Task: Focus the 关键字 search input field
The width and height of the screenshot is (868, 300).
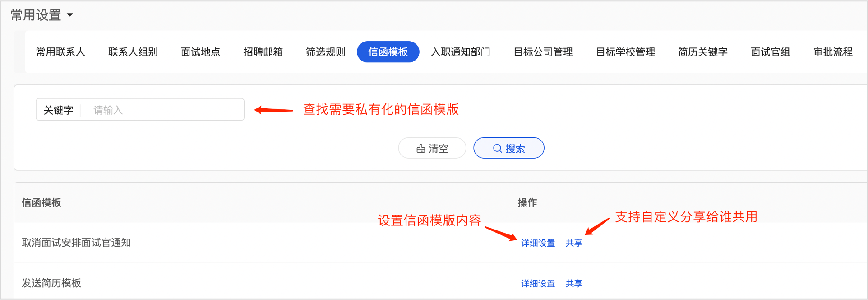Action: click(x=162, y=110)
